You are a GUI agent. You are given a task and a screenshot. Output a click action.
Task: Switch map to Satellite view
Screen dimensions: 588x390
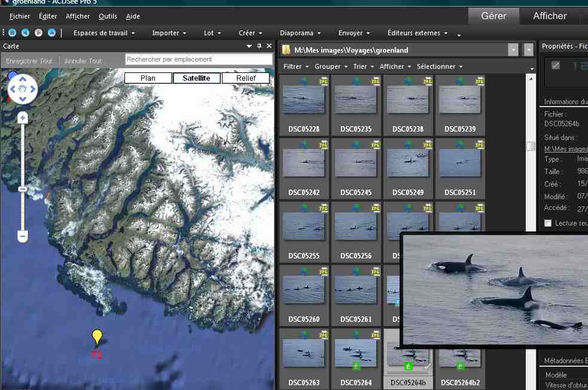197,78
